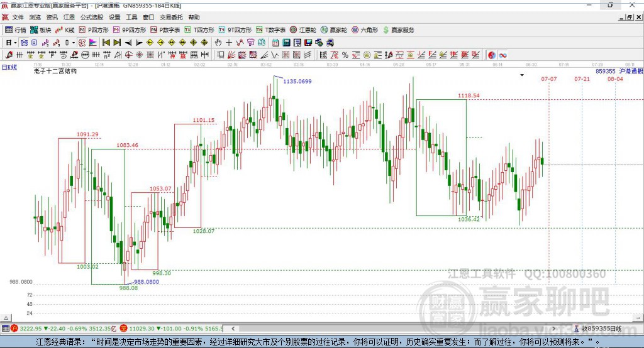
Task: Expand the candlestick style dropdown arrow
Action: [74, 43]
